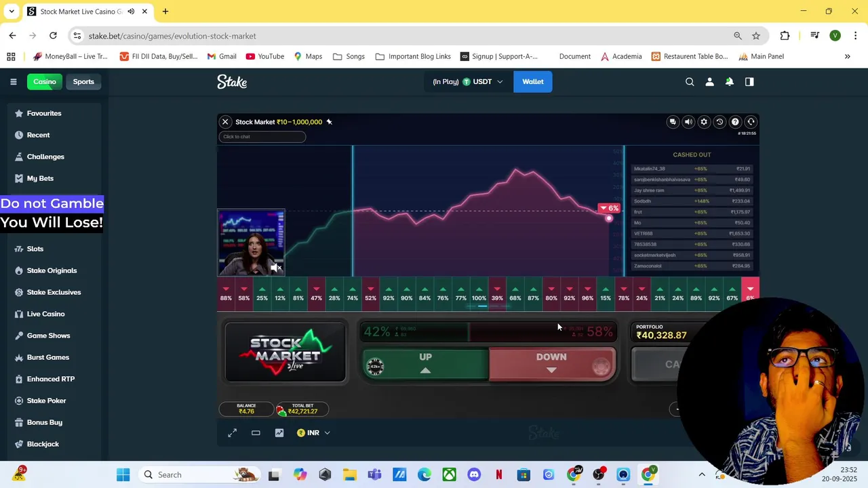Go to the Stake logo home
This screenshot has width=868, height=488.
pyautogui.click(x=232, y=82)
